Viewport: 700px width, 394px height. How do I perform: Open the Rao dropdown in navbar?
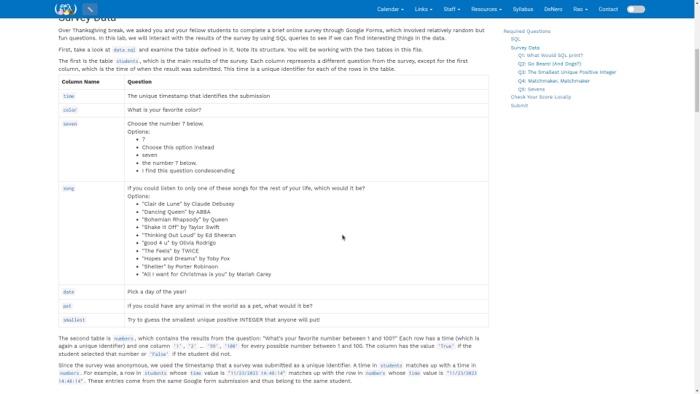point(580,9)
